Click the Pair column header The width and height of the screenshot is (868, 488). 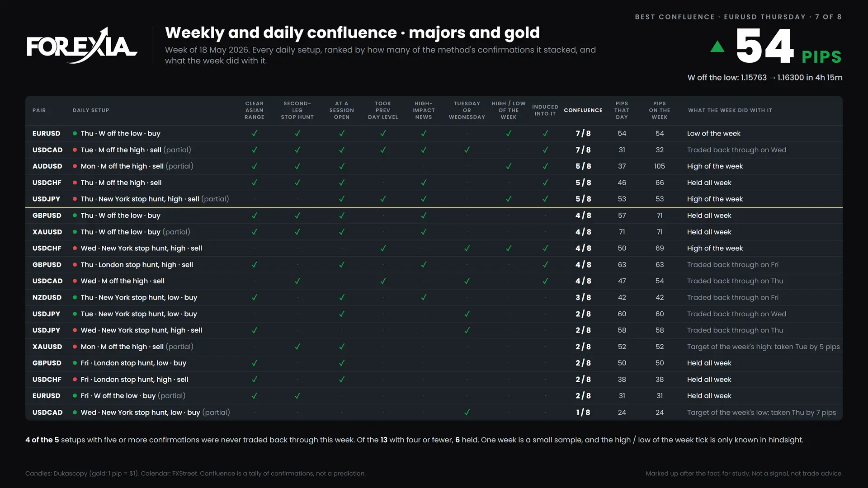pyautogui.click(x=39, y=110)
